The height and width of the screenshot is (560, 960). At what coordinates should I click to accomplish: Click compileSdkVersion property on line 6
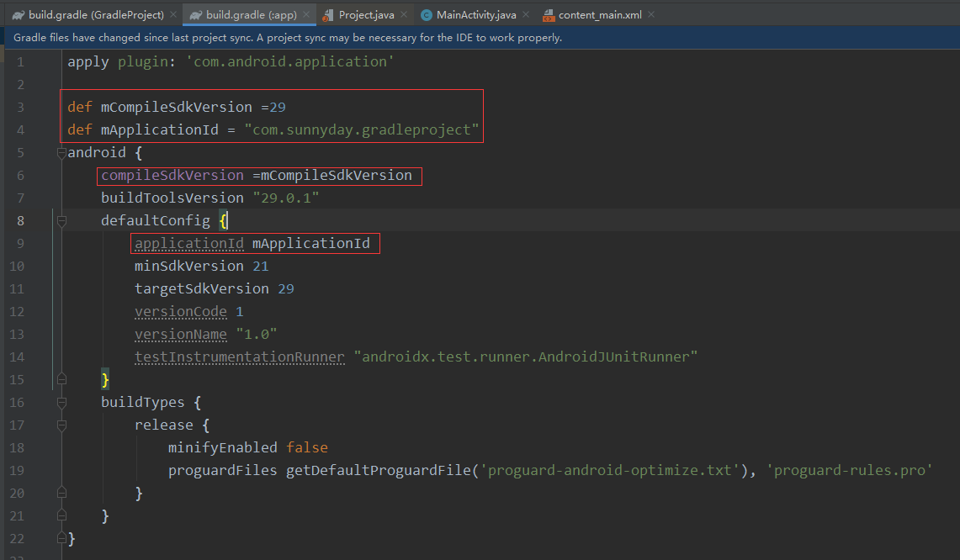pyautogui.click(x=172, y=176)
